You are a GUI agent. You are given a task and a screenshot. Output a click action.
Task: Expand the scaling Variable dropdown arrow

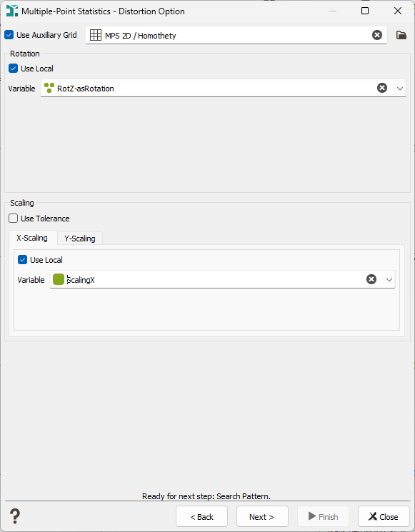pyautogui.click(x=389, y=280)
